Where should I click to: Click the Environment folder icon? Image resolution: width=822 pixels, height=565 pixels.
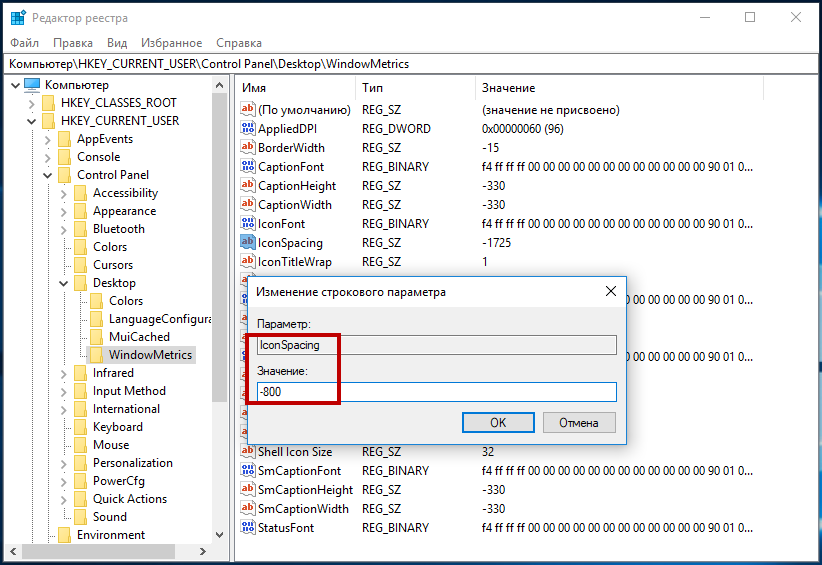tap(64, 535)
